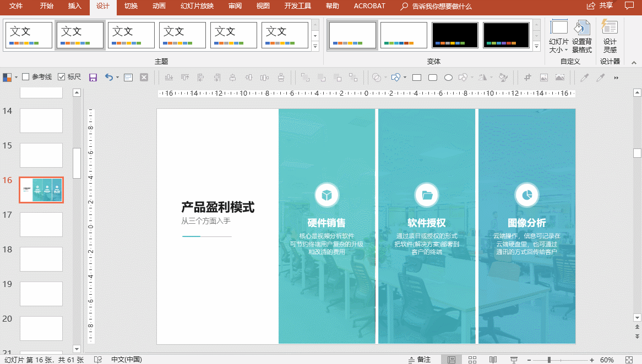Click the Save icon in quick toolbar

click(x=93, y=78)
